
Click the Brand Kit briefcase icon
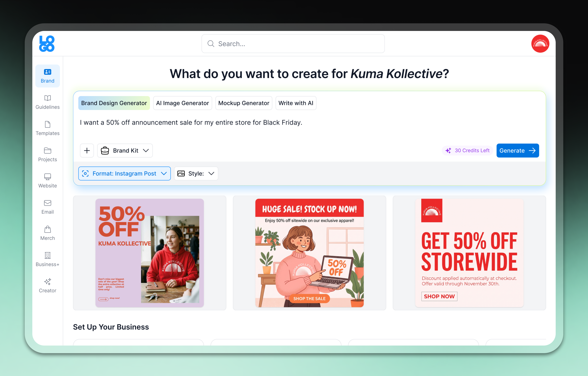coord(105,151)
